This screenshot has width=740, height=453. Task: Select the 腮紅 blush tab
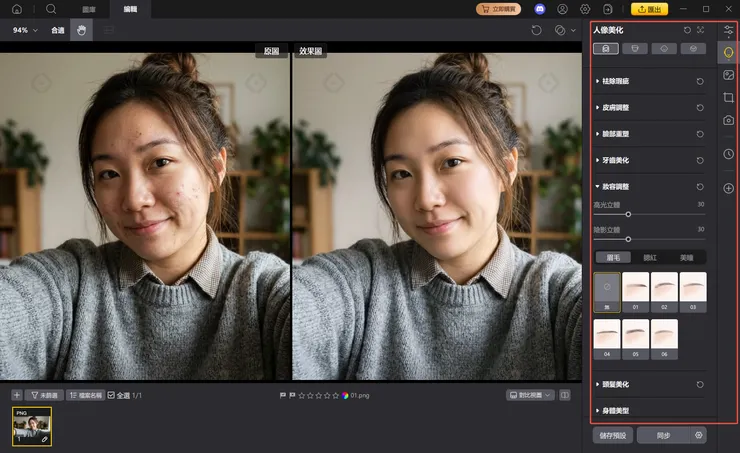click(650, 258)
